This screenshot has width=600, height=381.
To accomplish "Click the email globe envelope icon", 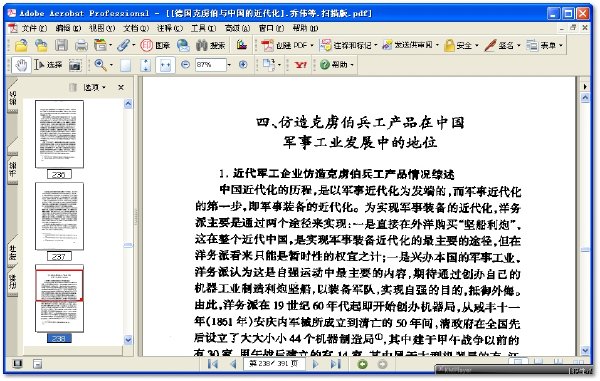I will click(x=183, y=46).
